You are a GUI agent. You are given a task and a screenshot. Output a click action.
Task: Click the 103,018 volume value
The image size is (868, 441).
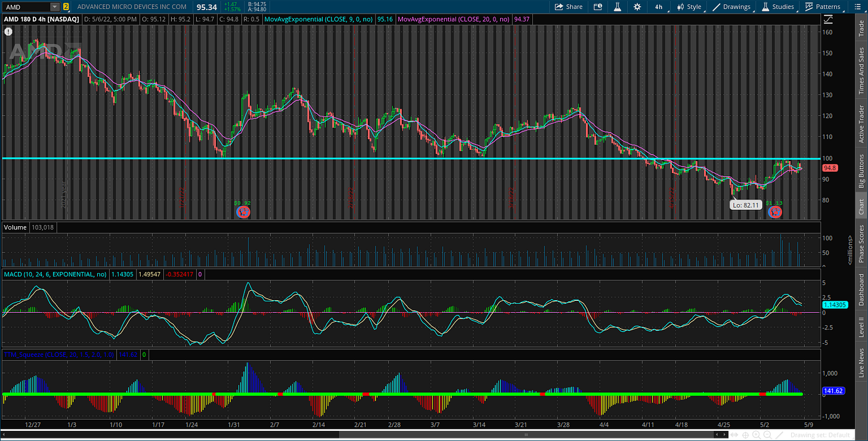pyautogui.click(x=42, y=227)
